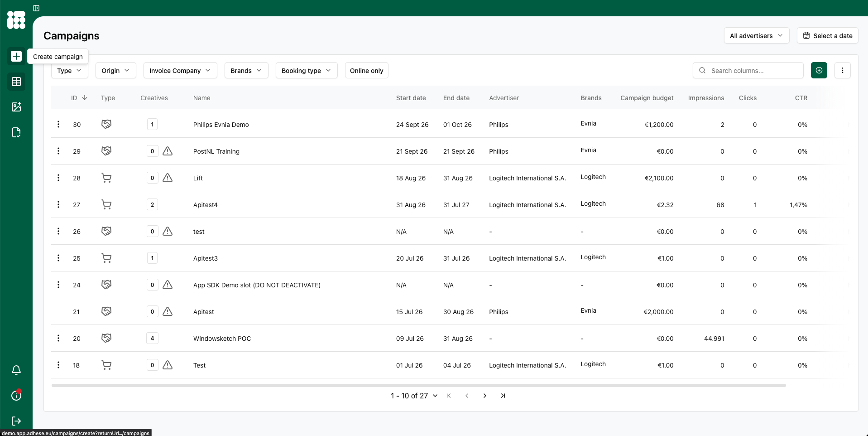Open the info icon with red badge

point(16,395)
